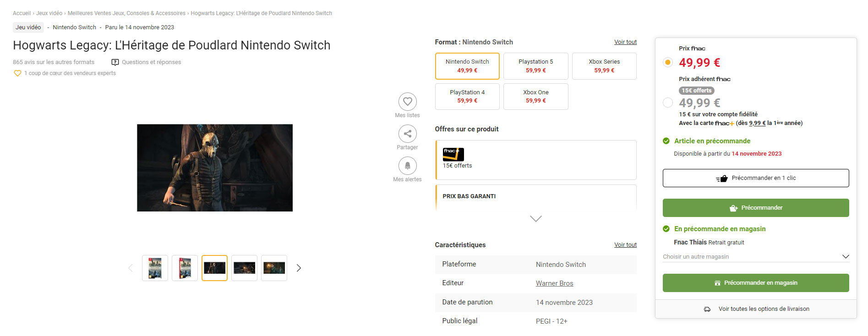Click the heart icon for Mes listes

pyautogui.click(x=407, y=102)
